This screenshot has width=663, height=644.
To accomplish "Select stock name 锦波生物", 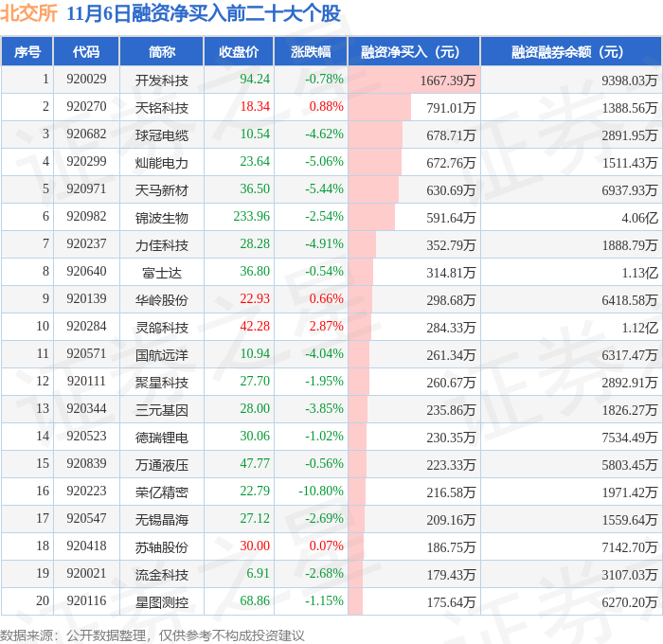I will [162, 218].
